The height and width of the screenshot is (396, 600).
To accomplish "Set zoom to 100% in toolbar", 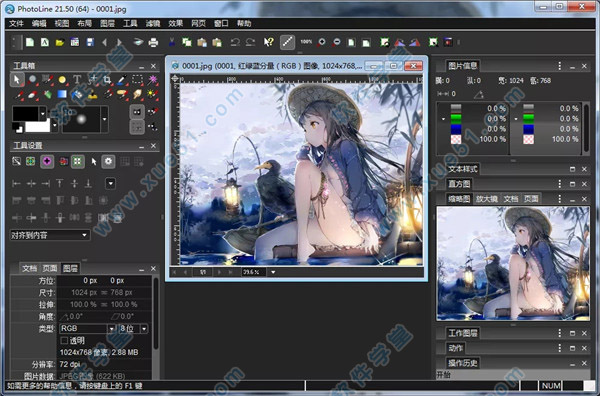I will coord(306,42).
